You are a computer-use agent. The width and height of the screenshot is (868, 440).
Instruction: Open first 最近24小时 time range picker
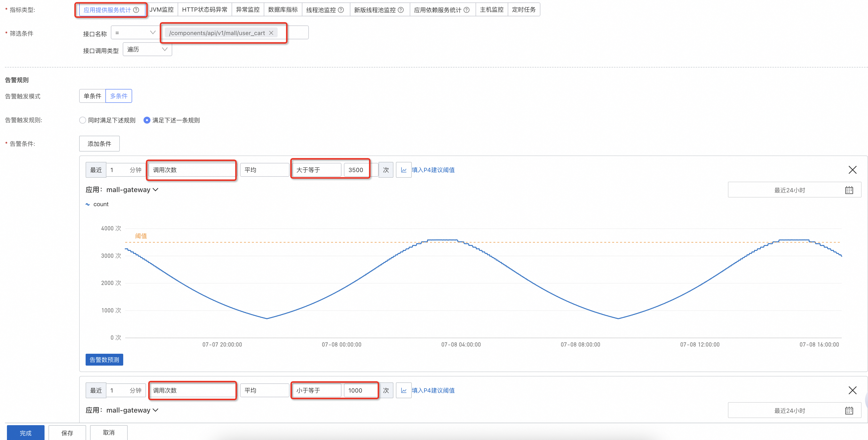(x=794, y=190)
